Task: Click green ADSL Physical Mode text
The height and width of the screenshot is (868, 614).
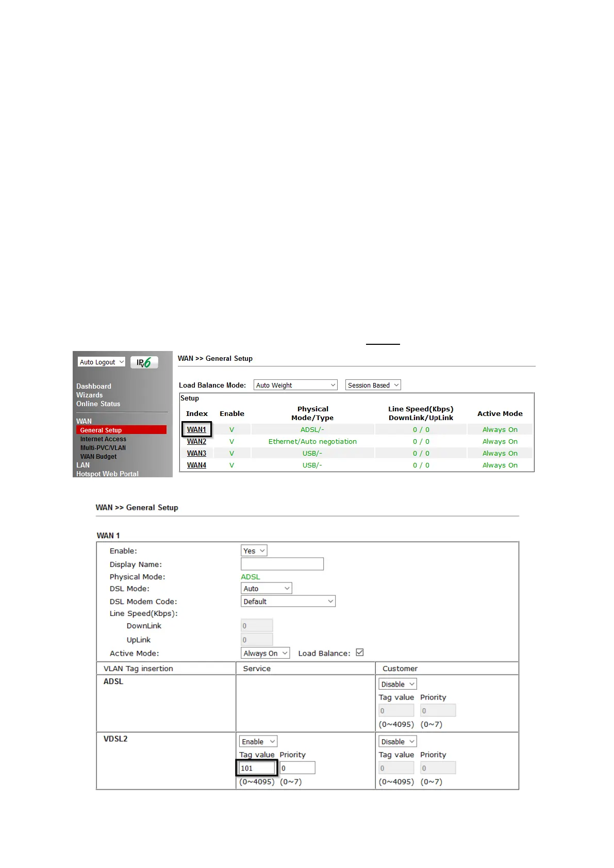Action: pyautogui.click(x=251, y=577)
